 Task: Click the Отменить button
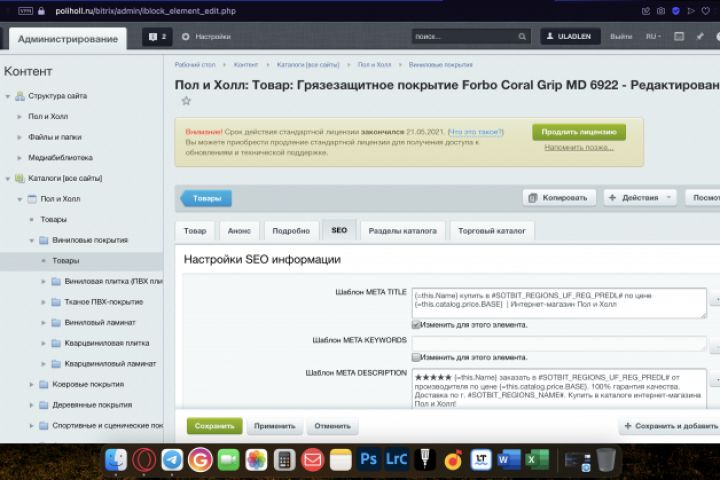pyautogui.click(x=332, y=426)
